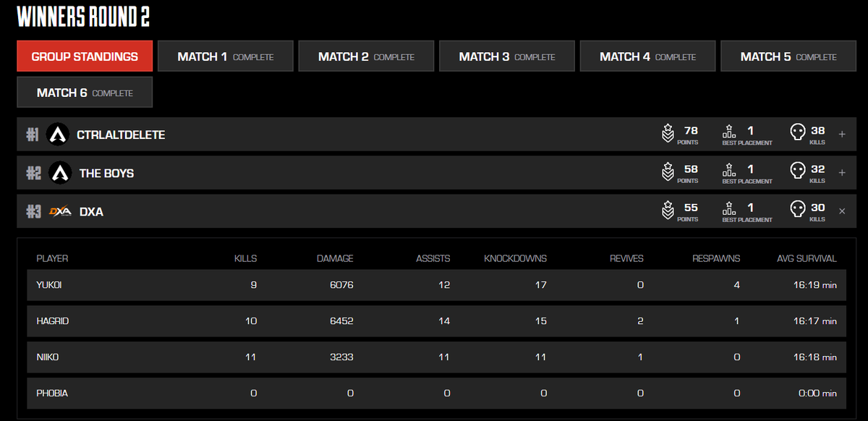
Task: Click best placement podium icon for CTRLALTDELETE
Action: pos(729,131)
